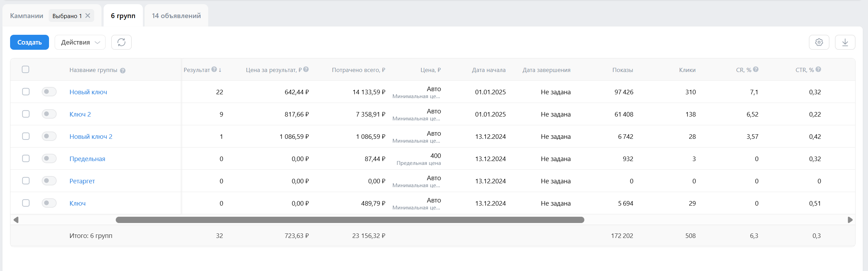This screenshot has width=868, height=271.
Task: Click the refresh icon button
Action: (x=121, y=42)
